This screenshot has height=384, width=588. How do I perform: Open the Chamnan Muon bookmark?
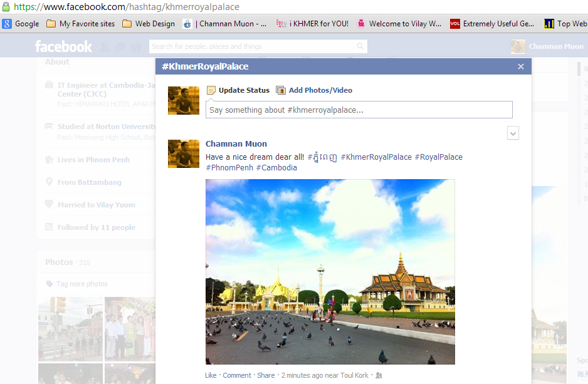[224, 24]
